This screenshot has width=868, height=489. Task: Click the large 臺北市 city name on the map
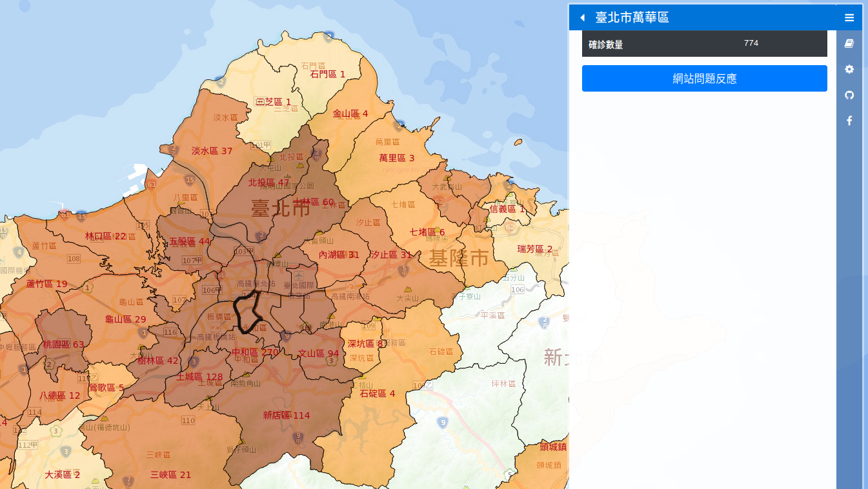(x=281, y=208)
